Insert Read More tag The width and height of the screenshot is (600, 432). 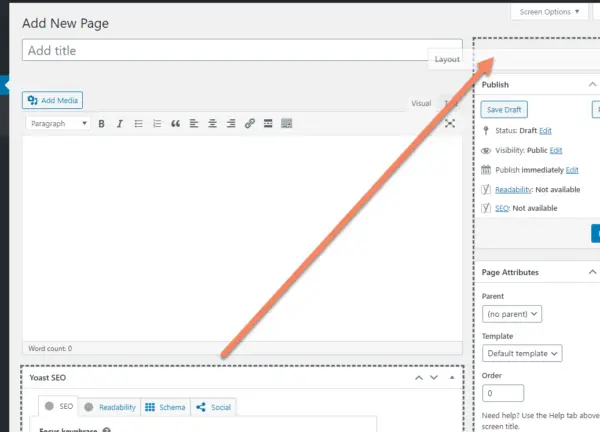tap(268, 124)
